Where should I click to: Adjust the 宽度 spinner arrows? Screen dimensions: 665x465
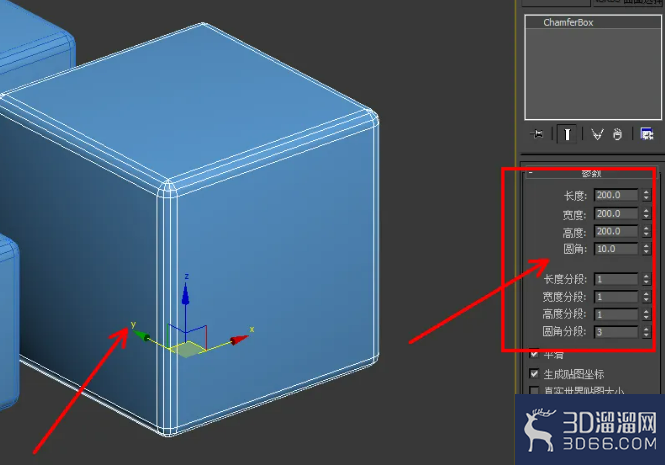646,213
